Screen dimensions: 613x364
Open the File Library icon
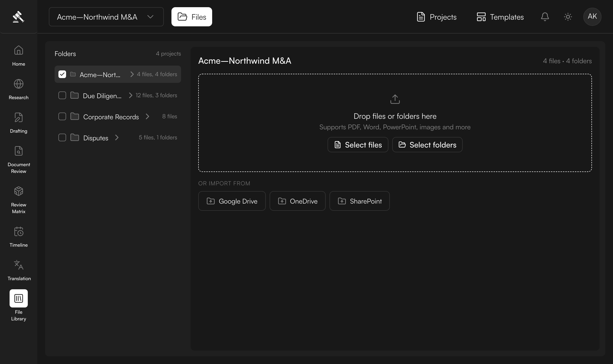(x=19, y=298)
